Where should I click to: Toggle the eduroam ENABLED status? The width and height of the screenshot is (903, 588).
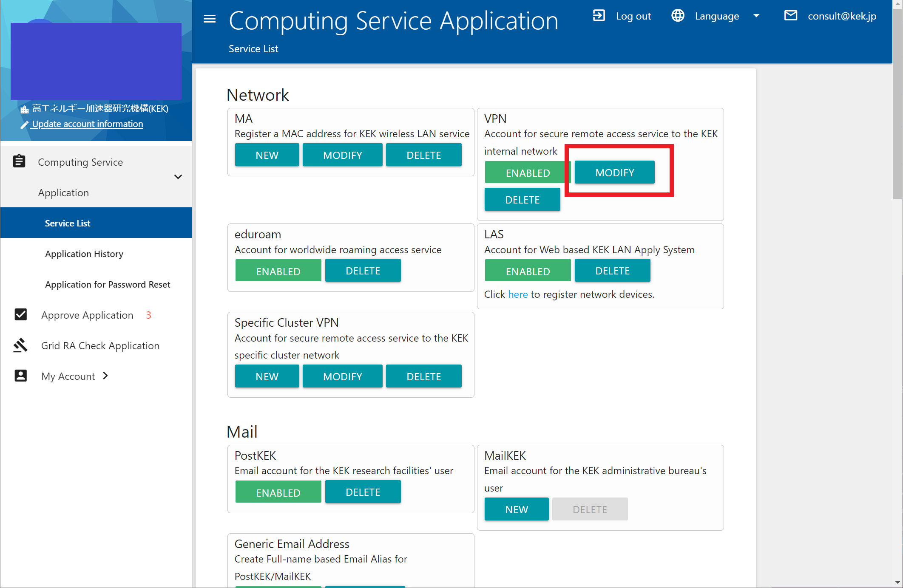point(278,270)
